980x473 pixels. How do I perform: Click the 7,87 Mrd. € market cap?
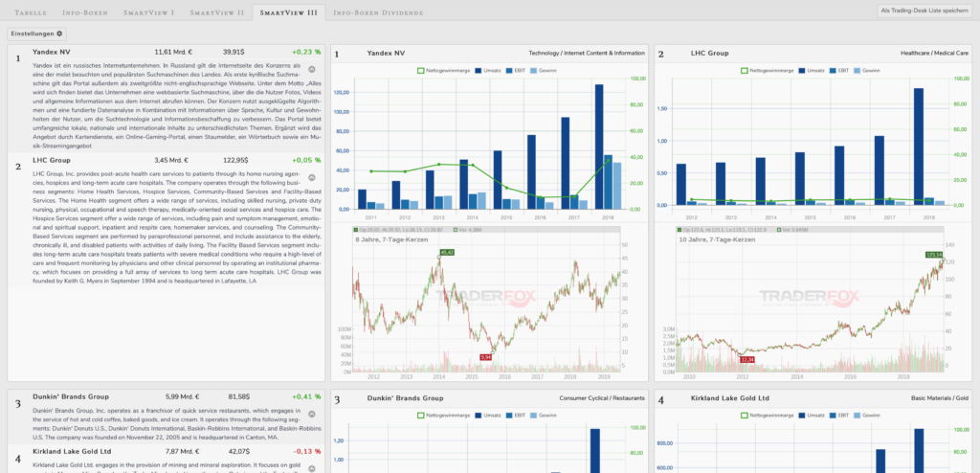183,451
